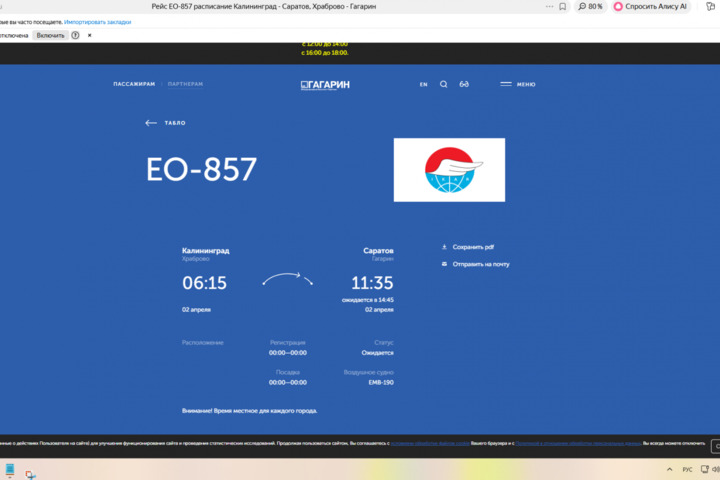The height and width of the screenshot is (480, 720).
Task: Click the back arrow next to ТАБЛО
Action: point(151,123)
